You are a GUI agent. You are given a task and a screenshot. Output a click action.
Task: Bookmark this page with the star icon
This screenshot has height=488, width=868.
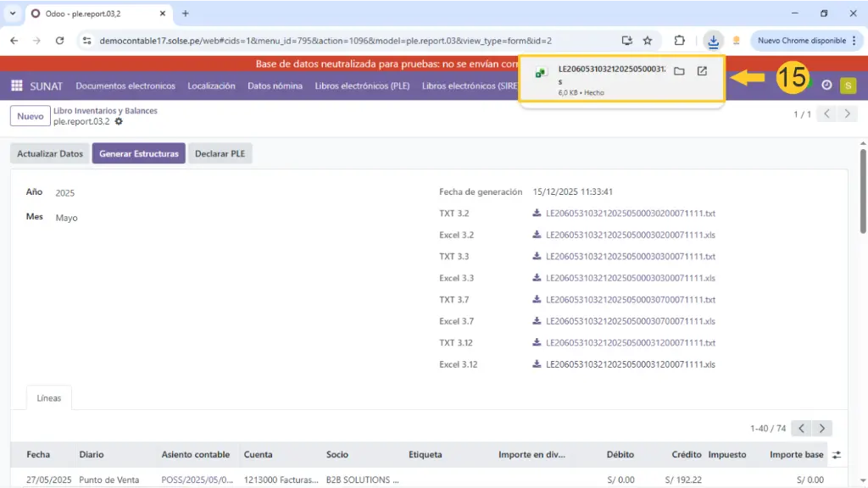pos(648,40)
